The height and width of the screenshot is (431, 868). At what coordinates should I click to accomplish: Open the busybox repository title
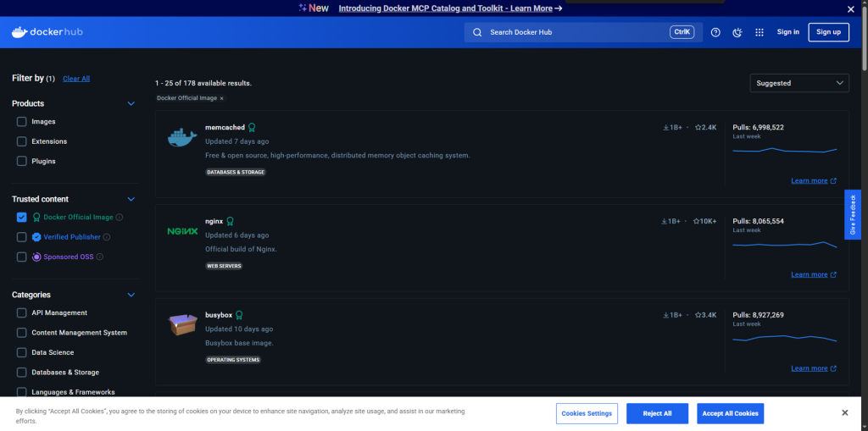pyautogui.click(x=219, y=315)
